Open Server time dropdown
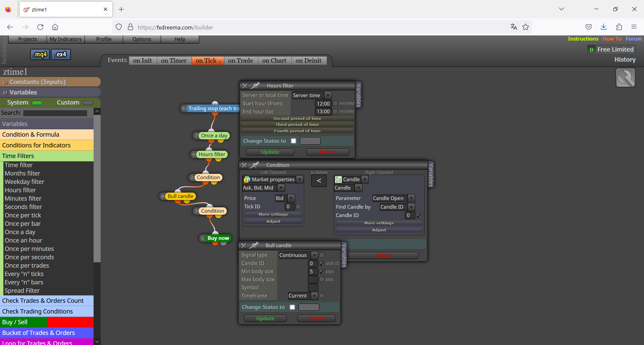 (x=312, y=95)
